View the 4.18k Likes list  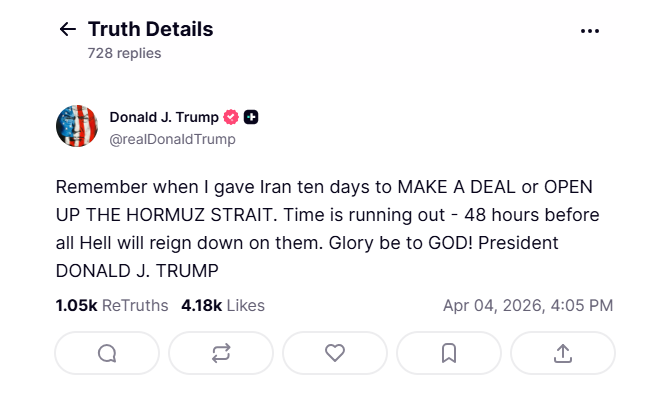pos(223,305)
